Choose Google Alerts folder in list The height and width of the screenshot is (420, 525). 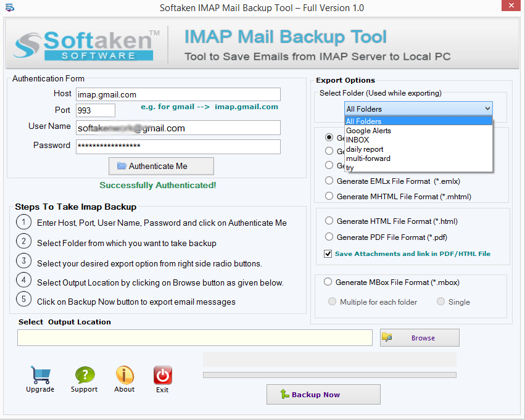[x=418, y=131]
